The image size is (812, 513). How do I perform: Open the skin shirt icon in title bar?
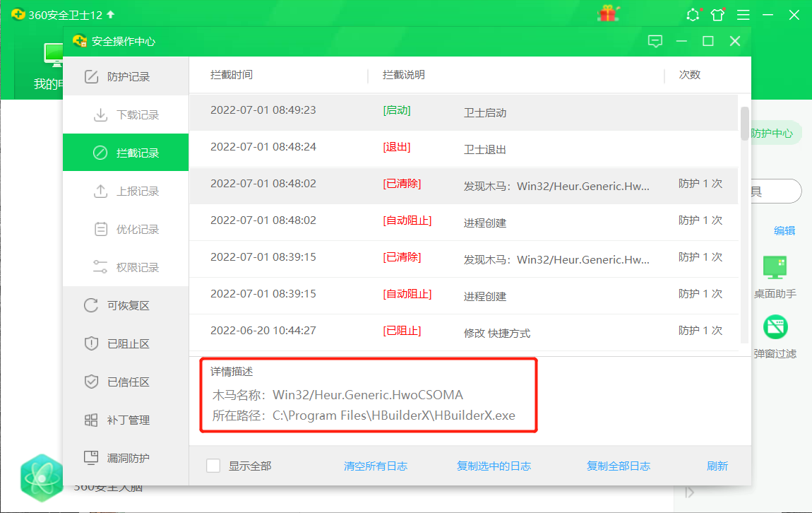(717, 15)
